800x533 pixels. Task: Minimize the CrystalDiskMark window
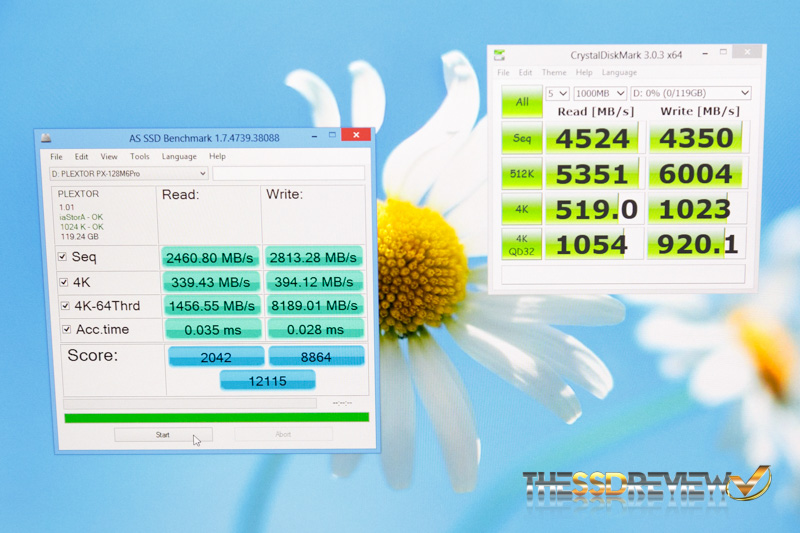(x=705, y=53)
